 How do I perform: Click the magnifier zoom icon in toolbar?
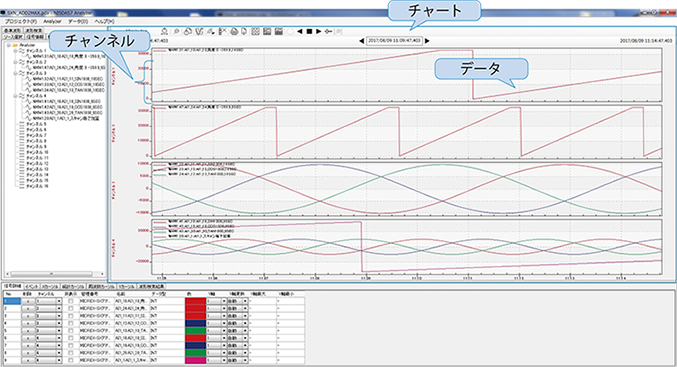[x=177, y=32]
